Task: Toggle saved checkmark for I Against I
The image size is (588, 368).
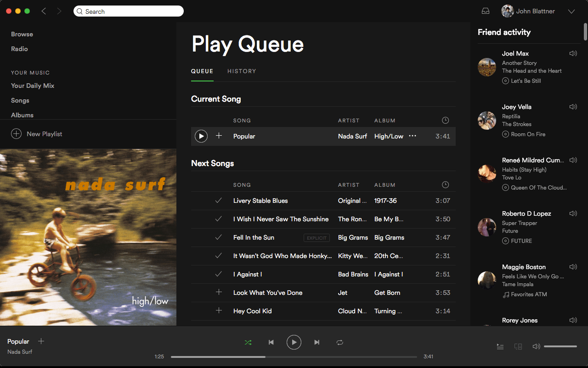Action: tap(219, 274)
